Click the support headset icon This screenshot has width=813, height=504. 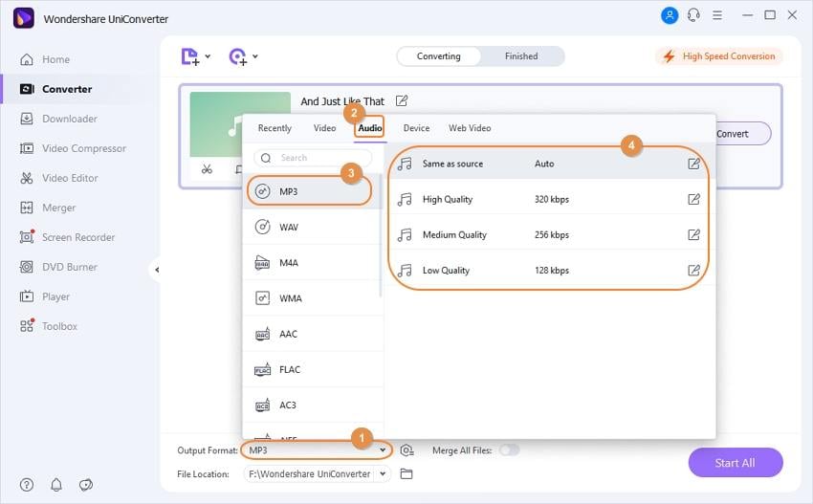coord(693,15)
